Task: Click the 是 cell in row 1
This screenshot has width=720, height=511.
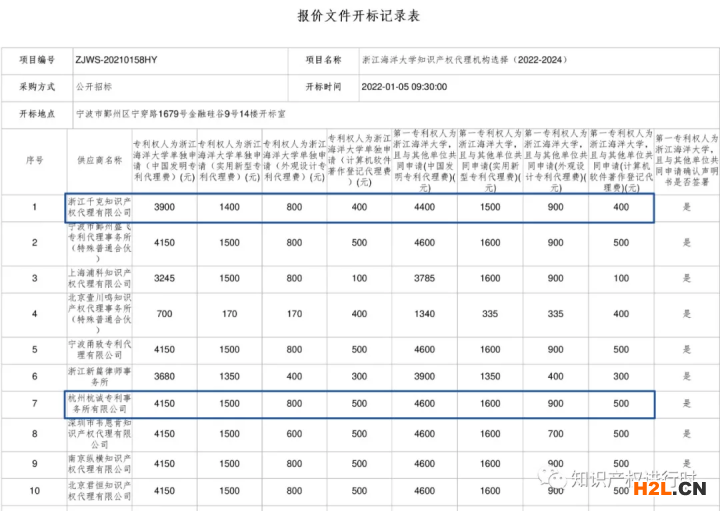Action: point(687,208)
